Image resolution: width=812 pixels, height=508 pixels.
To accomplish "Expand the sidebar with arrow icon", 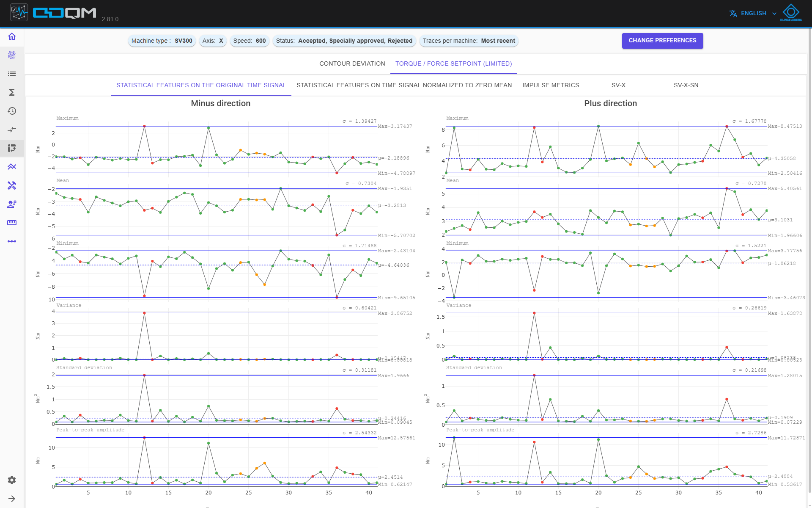I will pyautogui.click(x=12, y=499).
